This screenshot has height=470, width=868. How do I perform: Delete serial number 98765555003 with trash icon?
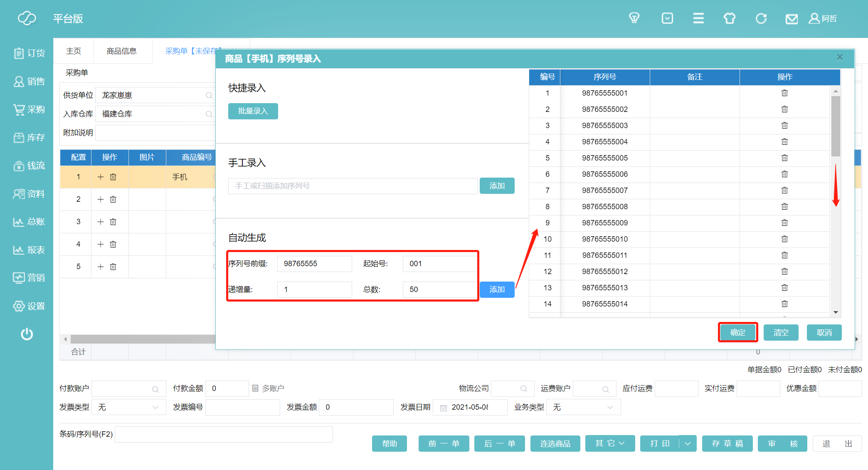(784, 125)
